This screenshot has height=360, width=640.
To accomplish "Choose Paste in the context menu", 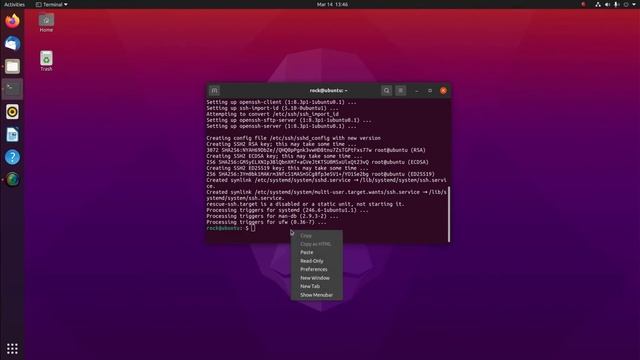I will click(317, 252).
